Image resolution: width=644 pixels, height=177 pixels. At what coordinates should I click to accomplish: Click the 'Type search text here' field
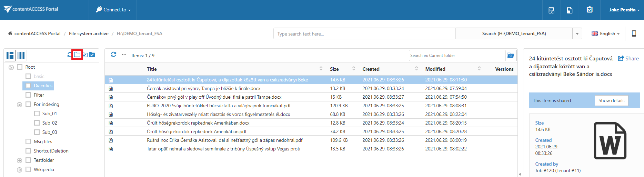[364, 34]
